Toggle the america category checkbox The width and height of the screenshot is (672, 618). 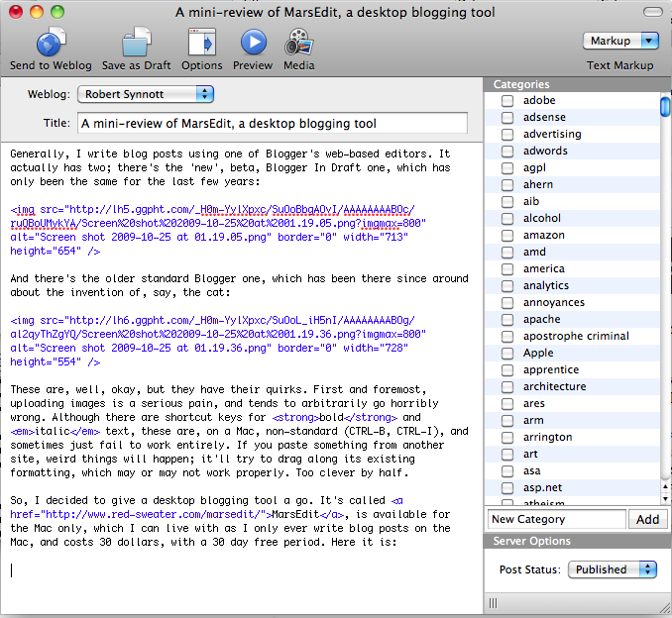507,269
